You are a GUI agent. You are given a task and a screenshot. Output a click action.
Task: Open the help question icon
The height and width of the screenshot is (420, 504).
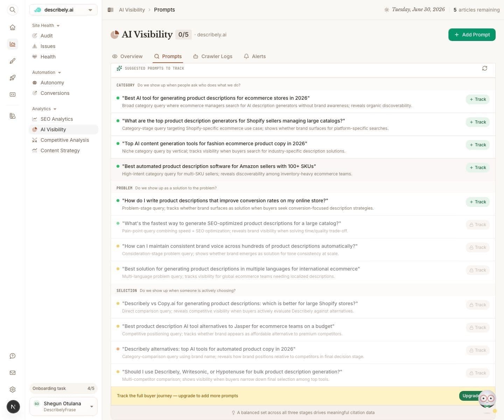13,356
